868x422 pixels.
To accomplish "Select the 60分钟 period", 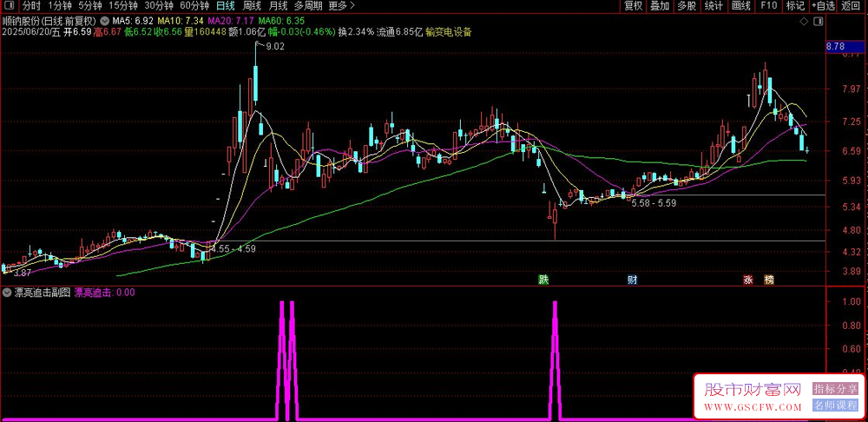I will point(194,5).
